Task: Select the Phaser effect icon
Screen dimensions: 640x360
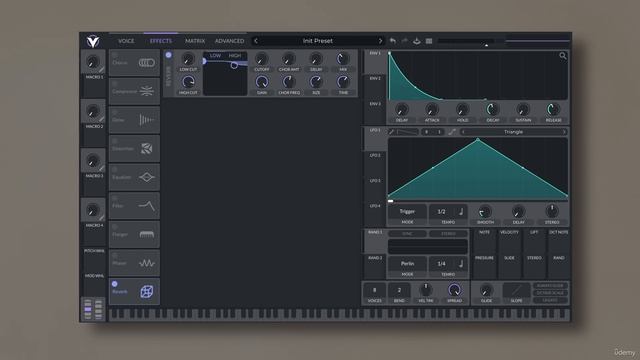Action: [147, 263]
